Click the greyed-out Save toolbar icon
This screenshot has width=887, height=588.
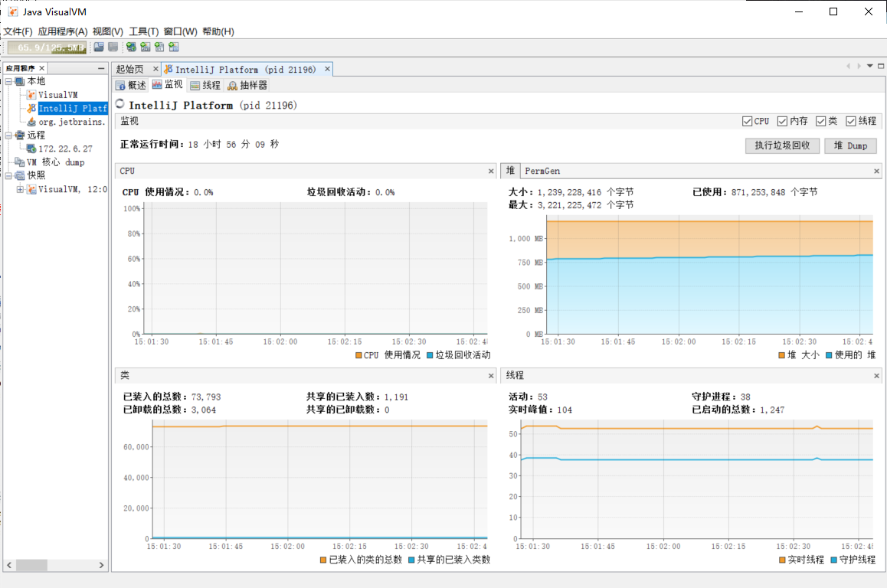tap(113, 47)
